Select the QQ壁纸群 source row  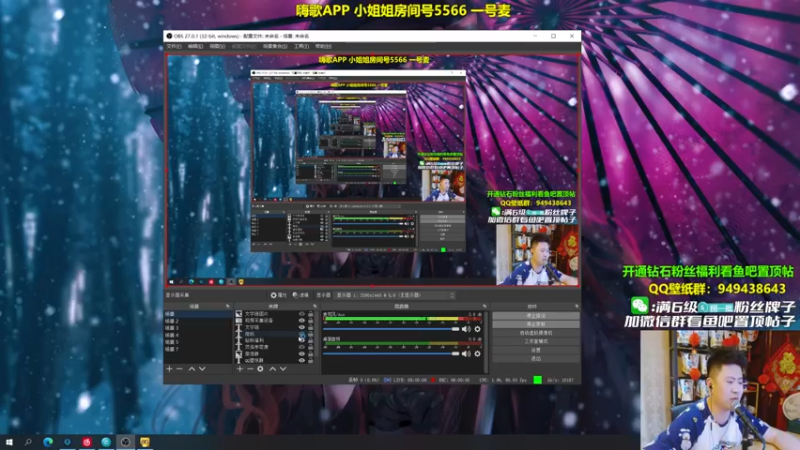click(274, 360)
